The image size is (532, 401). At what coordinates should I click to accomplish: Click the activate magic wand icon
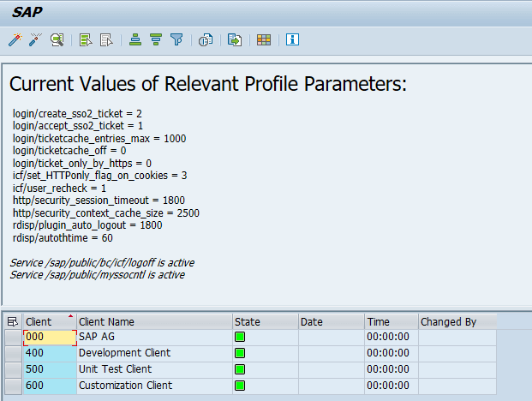15,39
